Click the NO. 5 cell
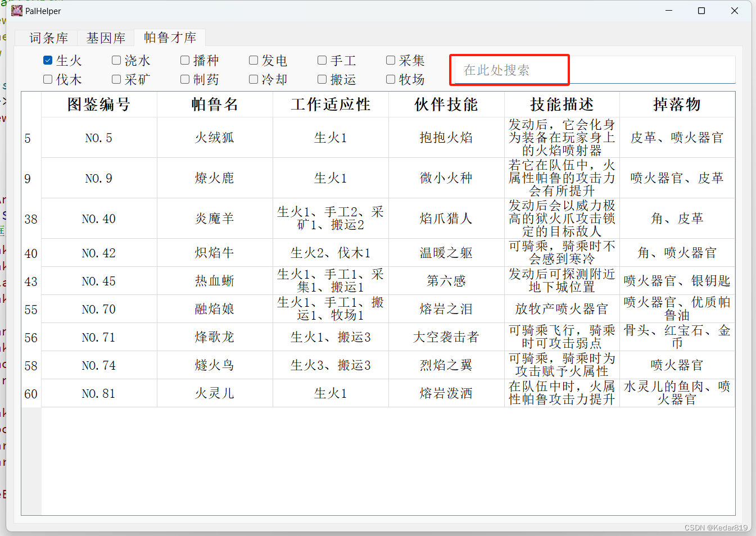This screenshot has width=756, height=536. (x=99, y=138)
